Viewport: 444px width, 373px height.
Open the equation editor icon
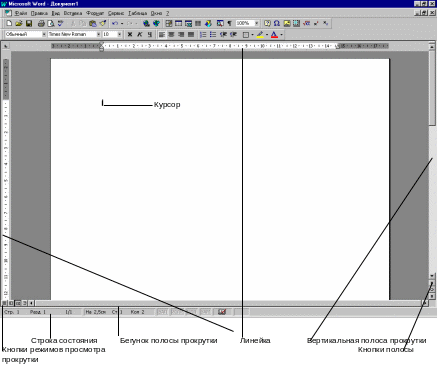point(306,23)
